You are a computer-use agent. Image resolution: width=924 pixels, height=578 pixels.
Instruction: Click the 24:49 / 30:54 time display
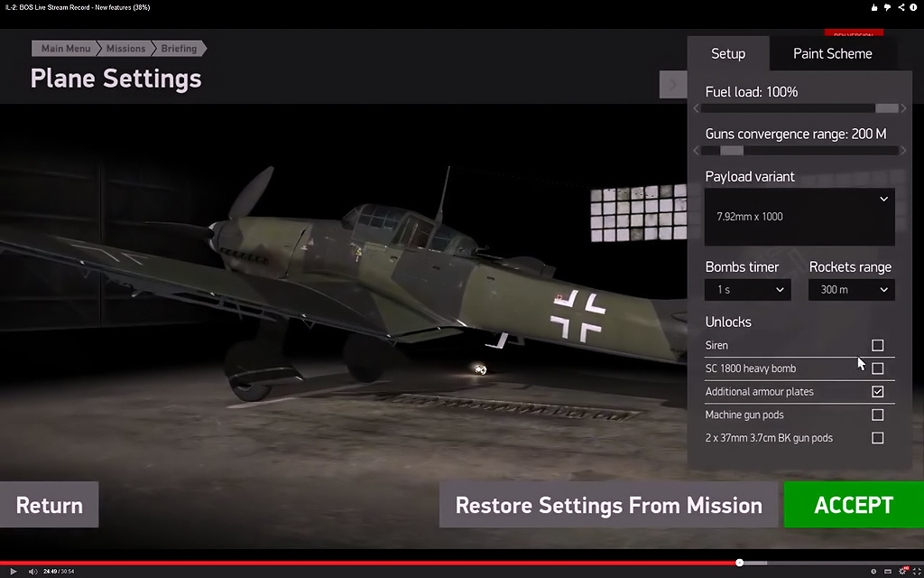coord(59,572)
